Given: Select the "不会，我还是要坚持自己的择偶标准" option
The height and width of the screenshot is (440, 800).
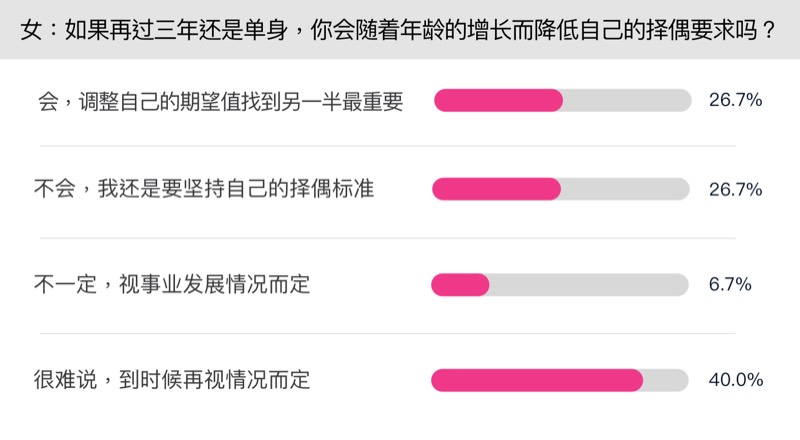Looking at the screenshot, I should click(204, 189).
